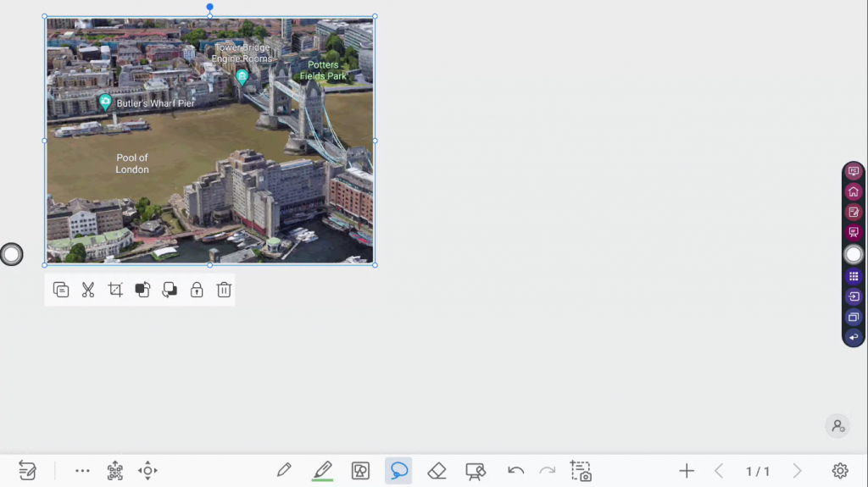This screenshot has width=868, height=487.
Task: Cut the selected image with scissors
Action: pyautogui.click(x=88, y=290)
